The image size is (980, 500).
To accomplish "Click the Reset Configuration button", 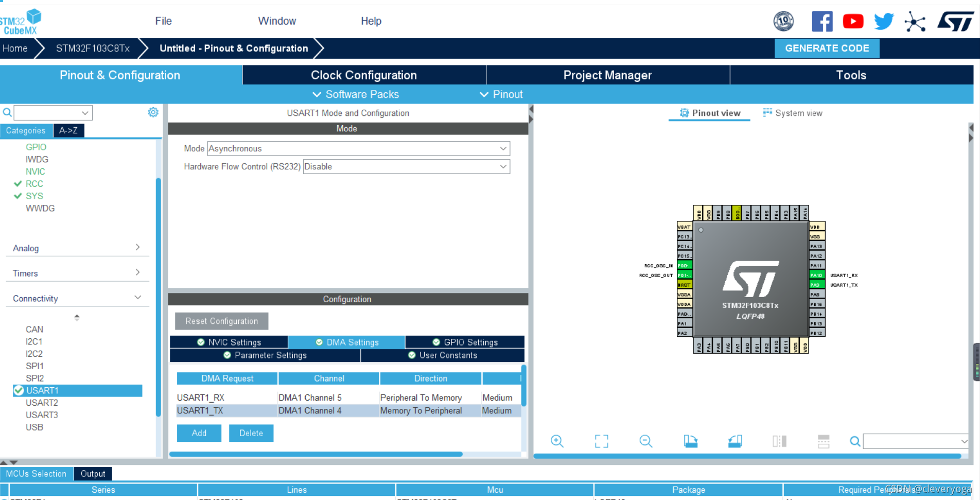I will pyautogui.click(x=222, y=321).
